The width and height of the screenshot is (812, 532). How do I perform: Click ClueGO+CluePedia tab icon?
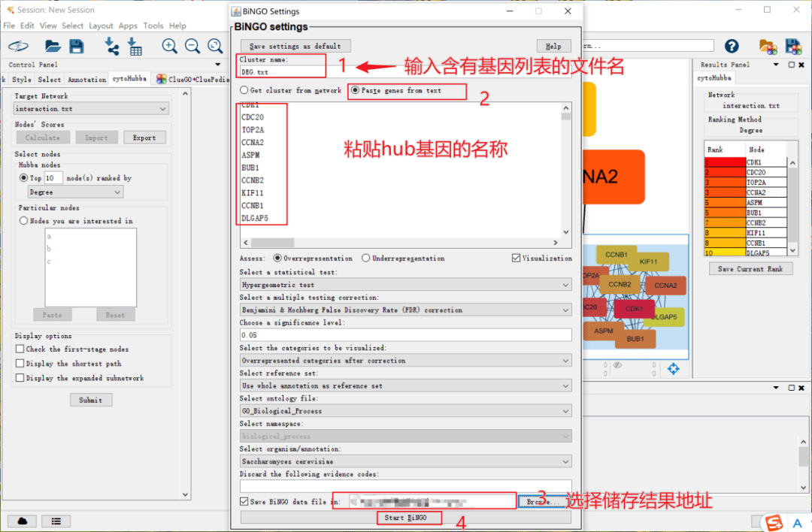click(161, 79)
